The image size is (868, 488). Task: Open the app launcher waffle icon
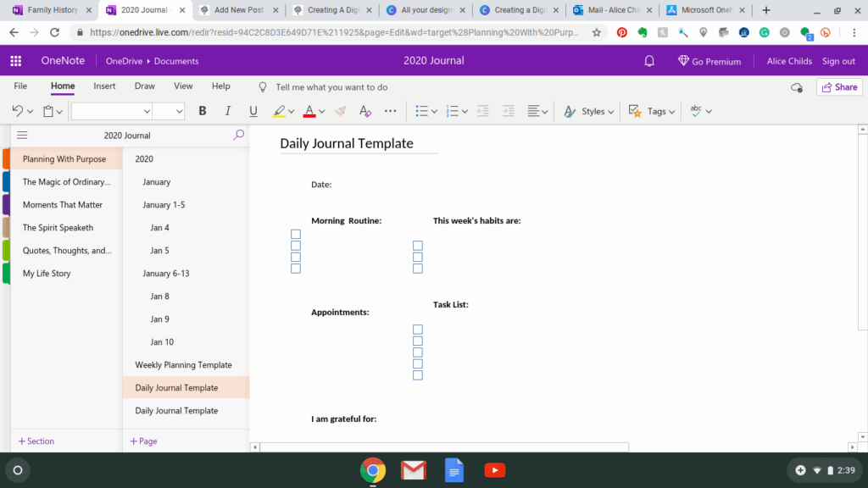tap(16, 61)
